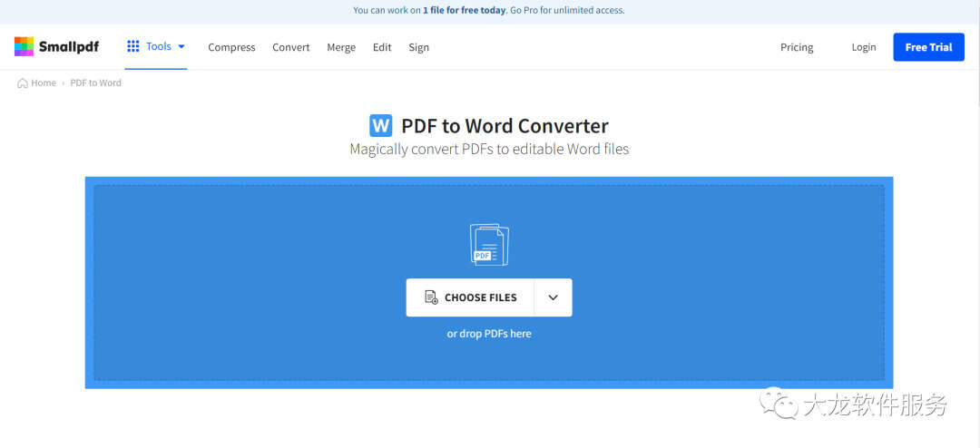Select the Sign navigation item
980x448 pixels.
point(418,47)
